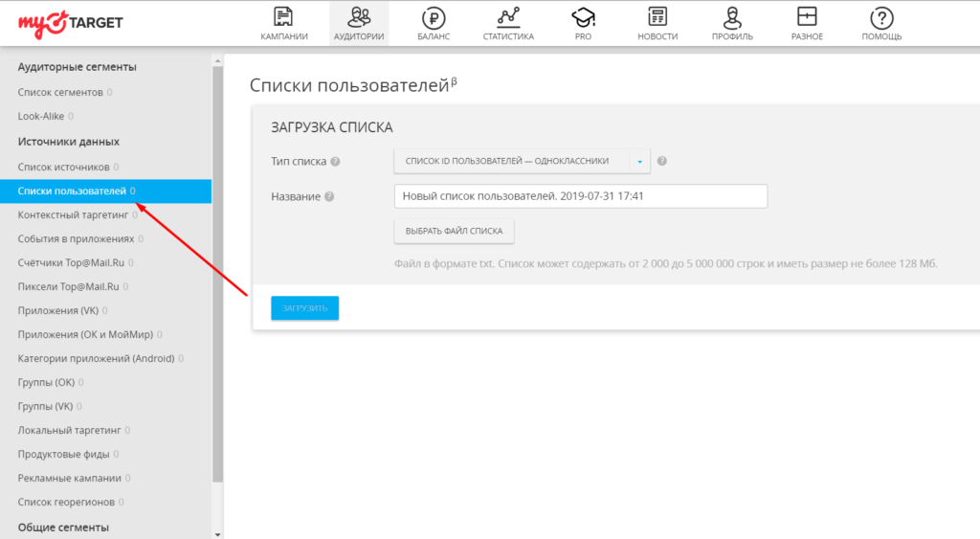The width and height of the screenshot is (980, 539).
Task: Open Контекстный таргетинг in the sidebar
Action: [73, 215]
